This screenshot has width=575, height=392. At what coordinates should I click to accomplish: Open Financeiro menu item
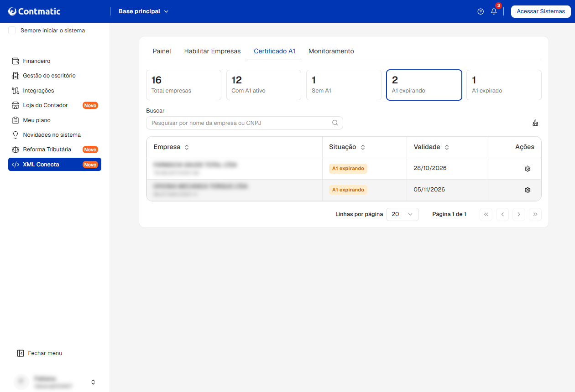point(55,61)
